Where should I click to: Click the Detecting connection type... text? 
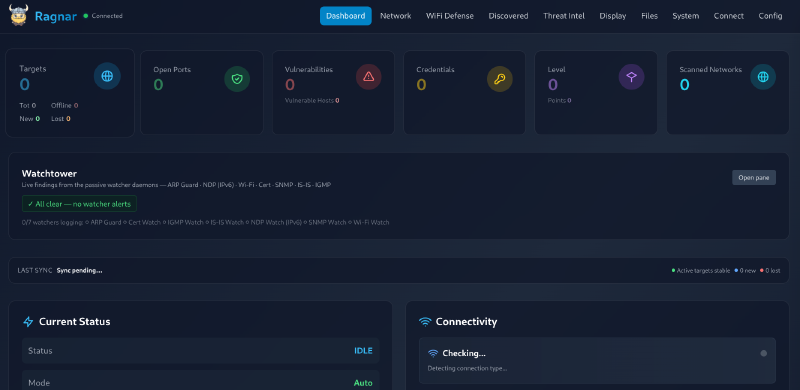tap(467, 368)
